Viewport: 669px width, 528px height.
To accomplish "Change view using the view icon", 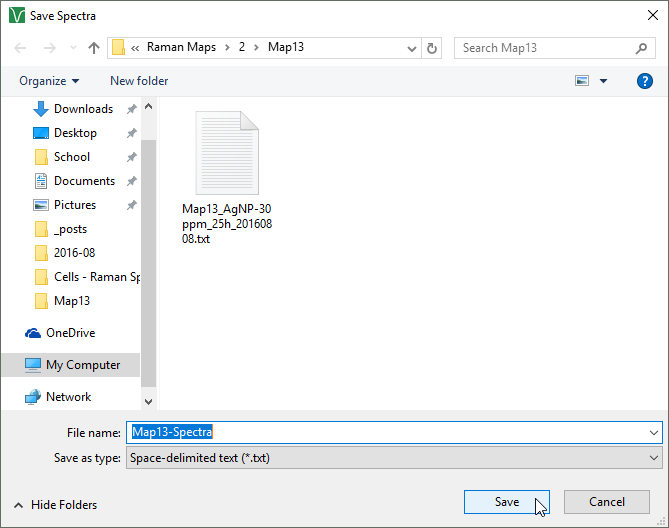I will tap(582, 81).
